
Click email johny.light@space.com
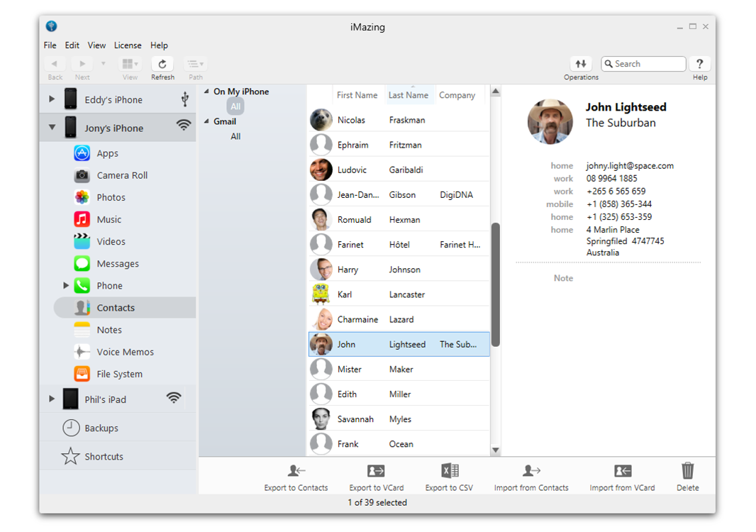(630, 165)
